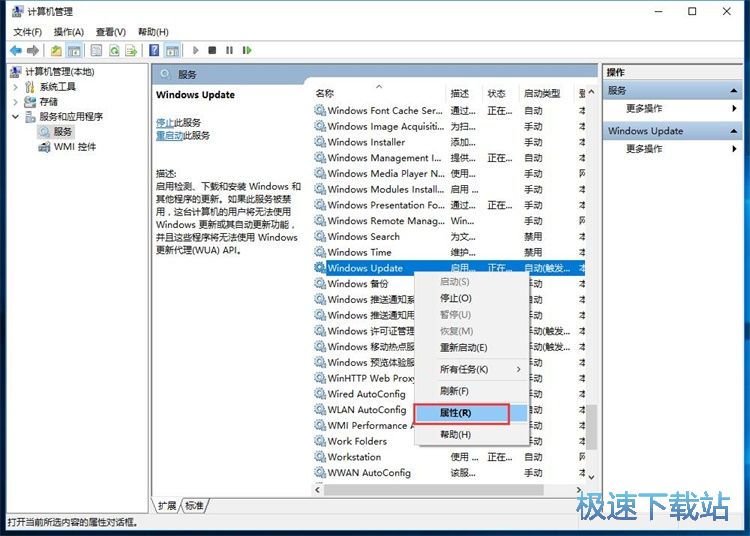750x536 pixels.
Task: Click the blue Help question mark icon
Action: click(x=154, y=50)
